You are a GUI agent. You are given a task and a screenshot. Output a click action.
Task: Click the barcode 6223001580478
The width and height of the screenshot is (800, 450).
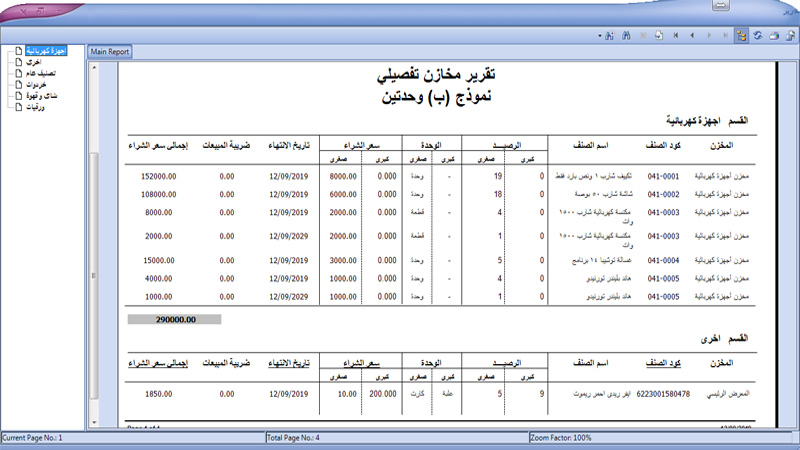(x=663, y=394)
